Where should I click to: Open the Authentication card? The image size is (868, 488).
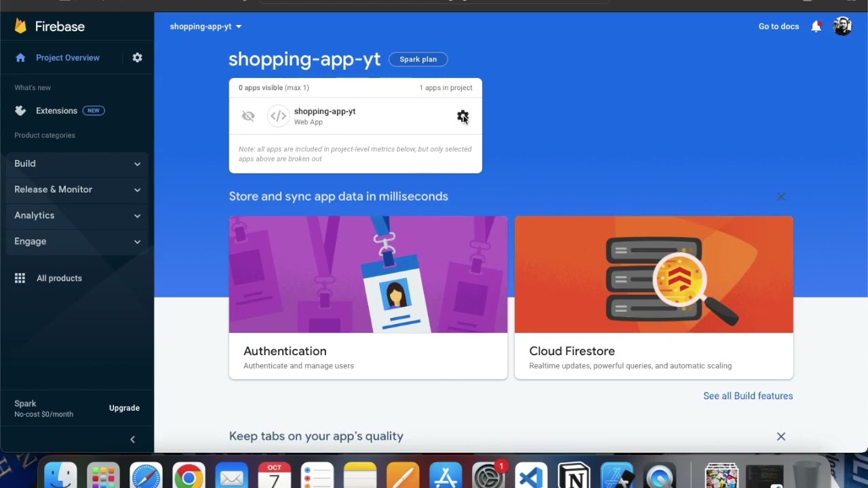pos(368,298)
